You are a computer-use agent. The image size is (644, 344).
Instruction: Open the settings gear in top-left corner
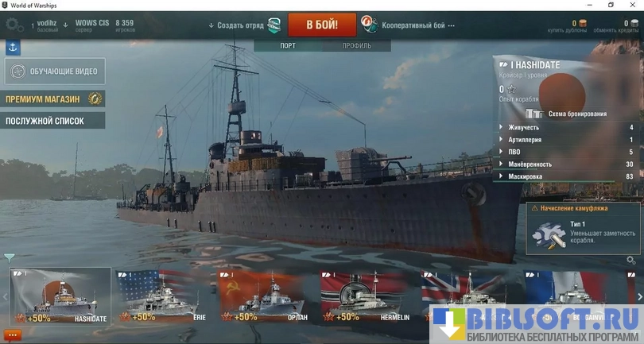14,25
